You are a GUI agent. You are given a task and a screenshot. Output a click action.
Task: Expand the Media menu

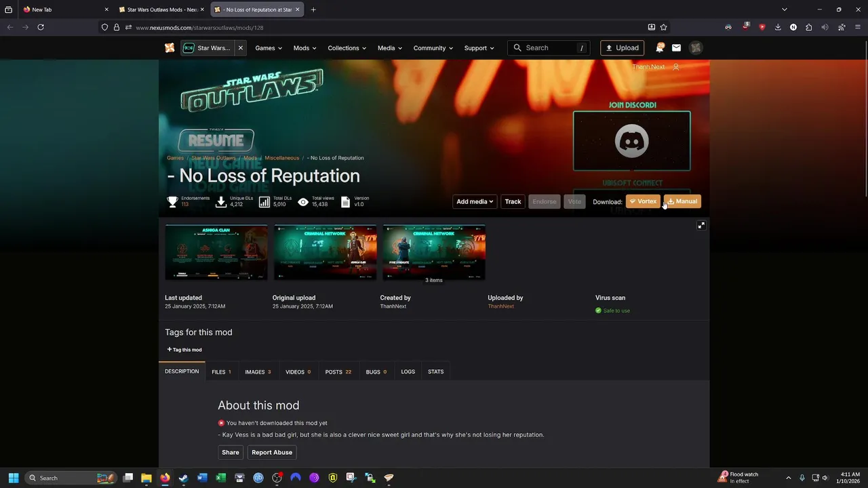(390, 48)
